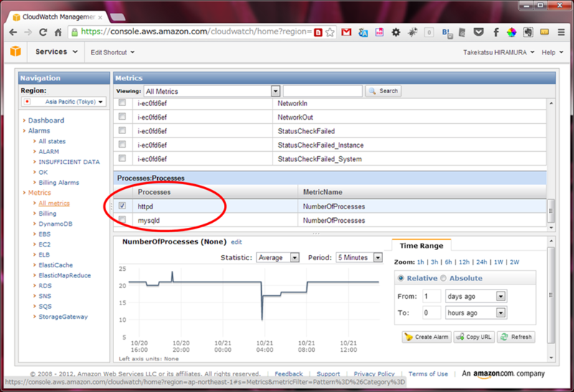Viewport: 574px width, 392px height.
Task: Open the Feedback link in footer
Action: tap(288, 373)
